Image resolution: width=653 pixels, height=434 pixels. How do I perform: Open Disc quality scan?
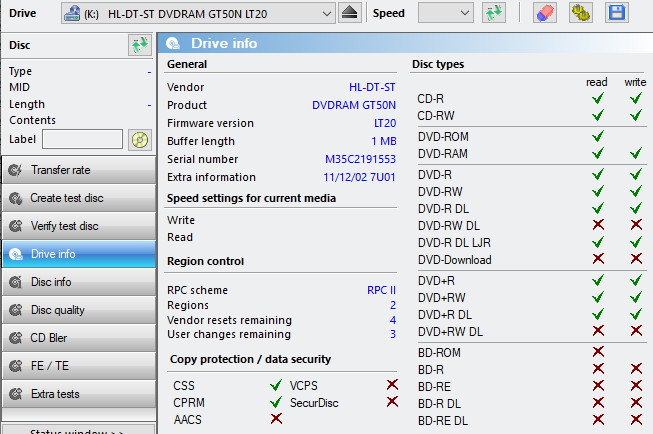point(79,310)
